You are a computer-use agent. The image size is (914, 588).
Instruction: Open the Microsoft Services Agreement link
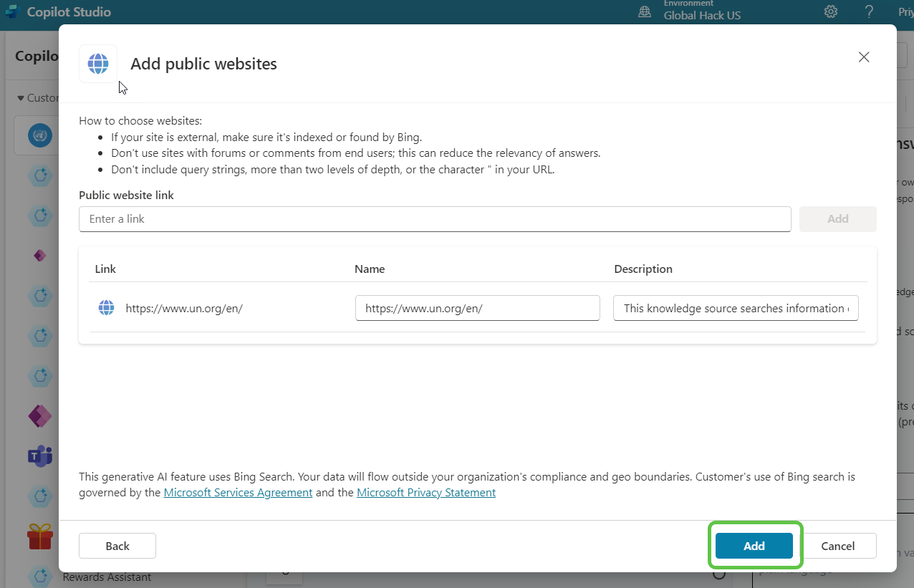pyautogui.click(x=238, y=493)
